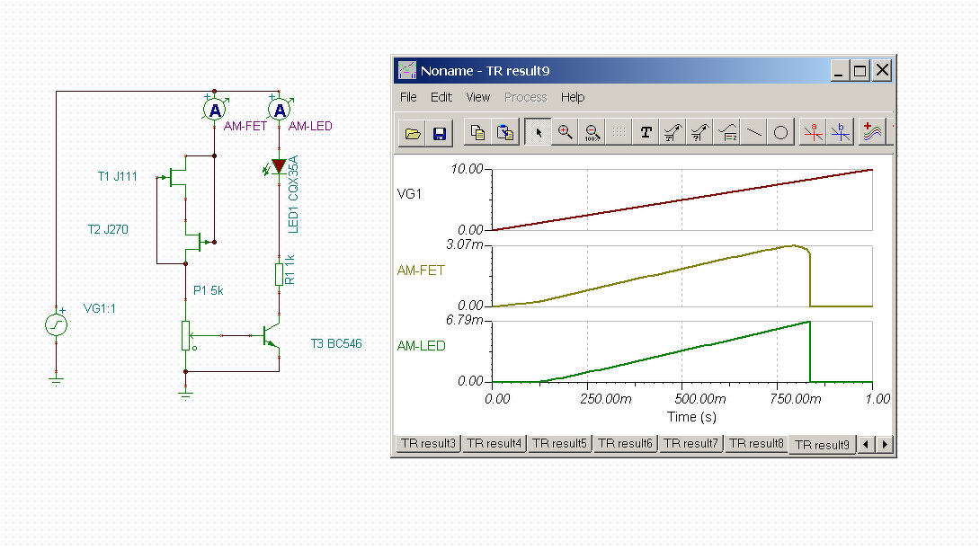Click the legend icon in the toolbar
Screen dimensions: 980x550
tap(726, 132)
